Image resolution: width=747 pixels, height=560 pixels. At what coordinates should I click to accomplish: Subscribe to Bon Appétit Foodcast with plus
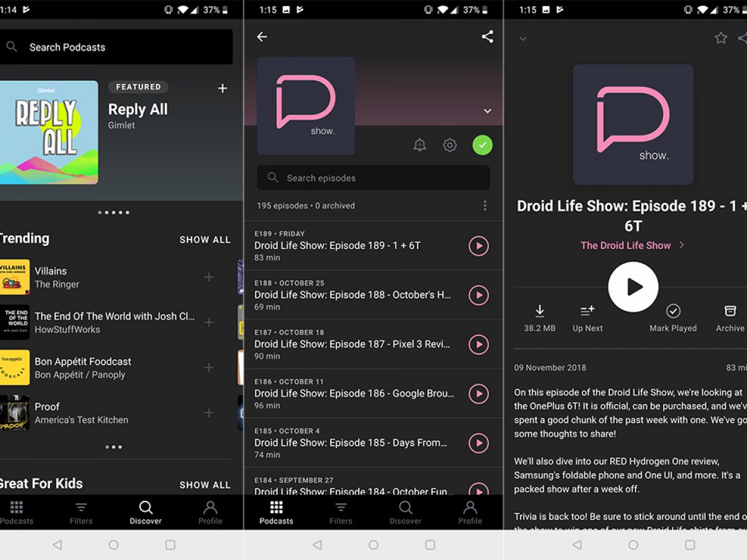pyautogui.click(x=209, y=368)
